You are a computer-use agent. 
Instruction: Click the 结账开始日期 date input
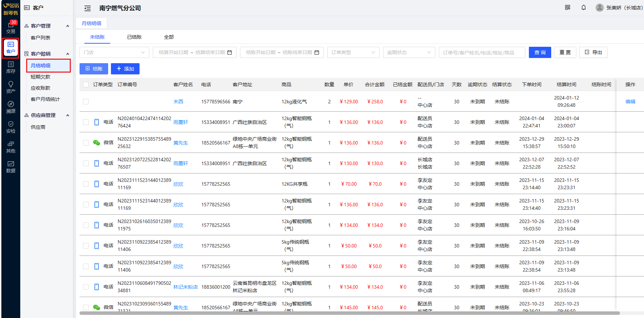coord(261,52)
